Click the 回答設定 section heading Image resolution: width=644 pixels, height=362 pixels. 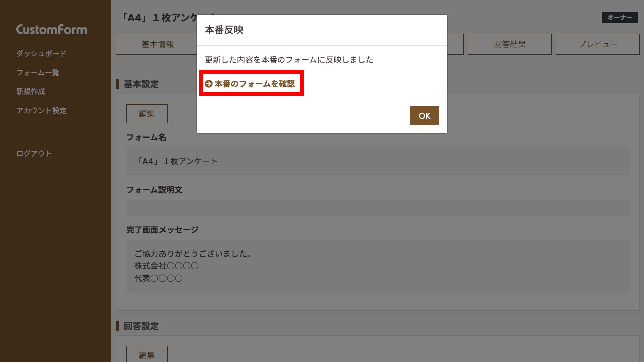point(141,326)
